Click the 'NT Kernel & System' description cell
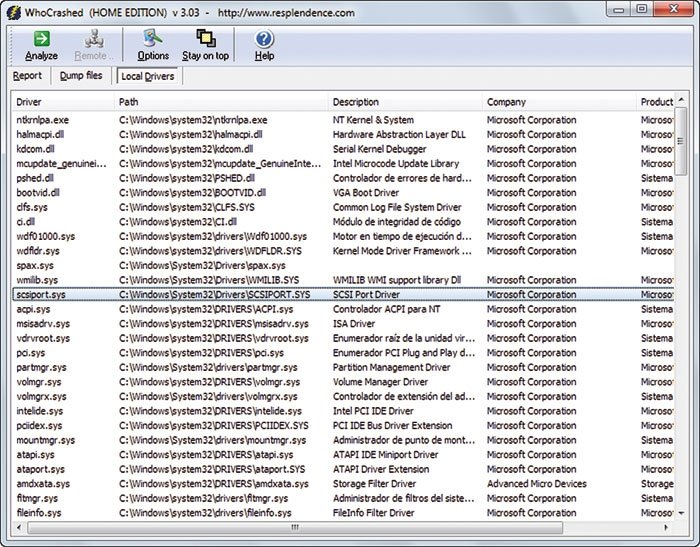 tap(373, 120)
